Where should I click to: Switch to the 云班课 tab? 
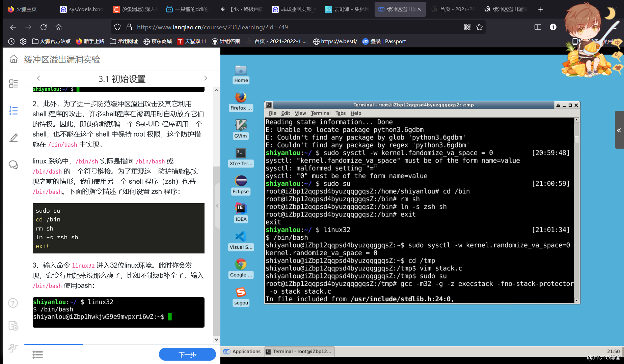pyautogui.click(x=347, y=9)
